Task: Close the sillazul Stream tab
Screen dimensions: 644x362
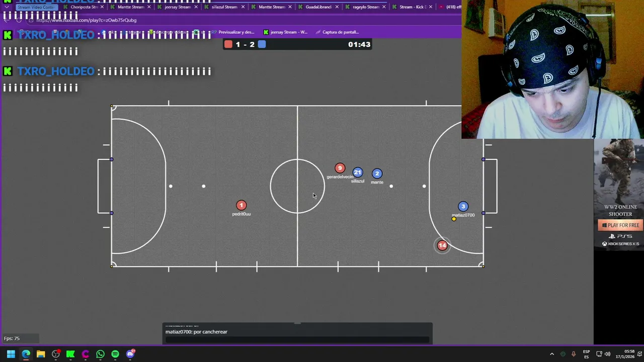Action: pos(244,7)
